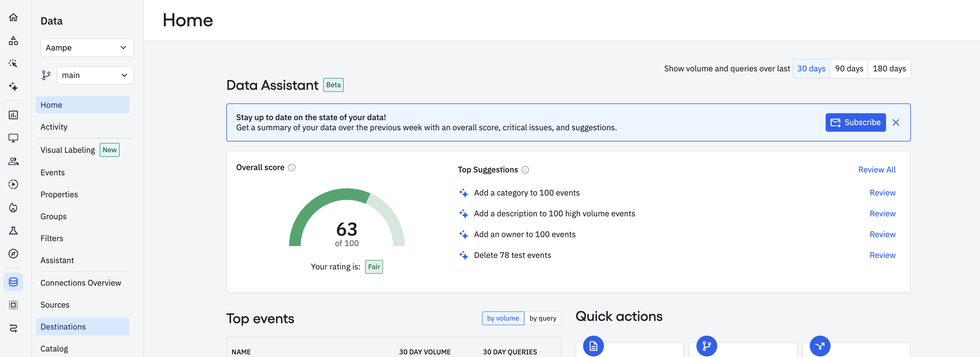Open the chart Dashboards icon in sidebar
Image resolution: width=980 pixels, height=357 pixels.
click(x=13, y=115)
